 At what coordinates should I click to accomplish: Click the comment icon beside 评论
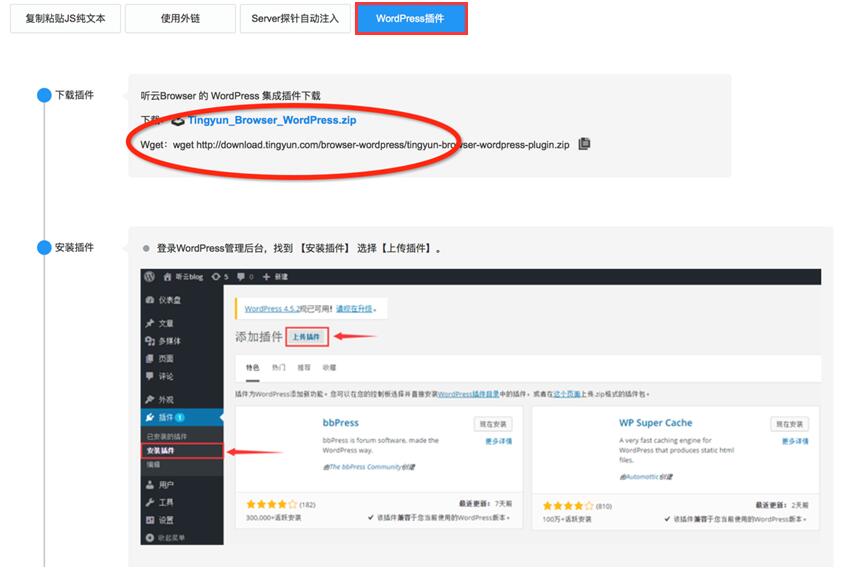(x=150, y=376)
